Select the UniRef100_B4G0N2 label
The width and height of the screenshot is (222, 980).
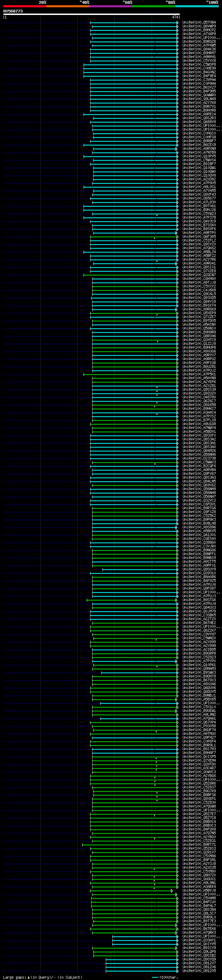click(x=199, y=72)
